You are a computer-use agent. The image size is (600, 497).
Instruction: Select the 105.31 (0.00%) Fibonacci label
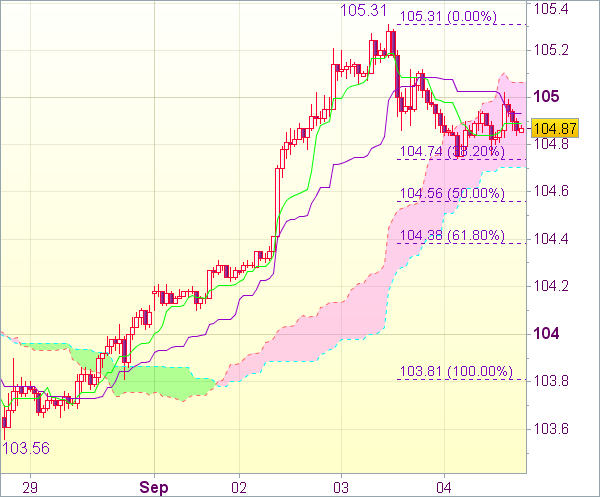pyautogui.click(x=448, y=16)
